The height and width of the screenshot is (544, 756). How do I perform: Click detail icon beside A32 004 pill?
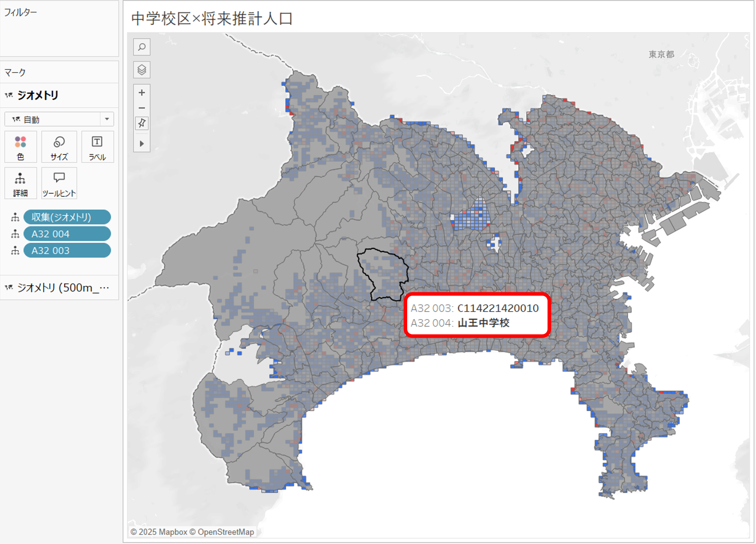(15, 234)
